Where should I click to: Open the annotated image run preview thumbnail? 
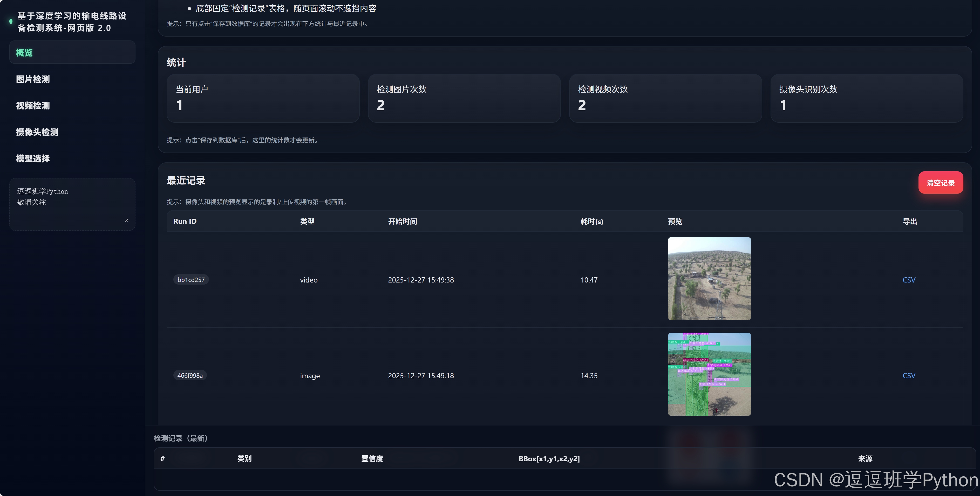tap(709, 374)
